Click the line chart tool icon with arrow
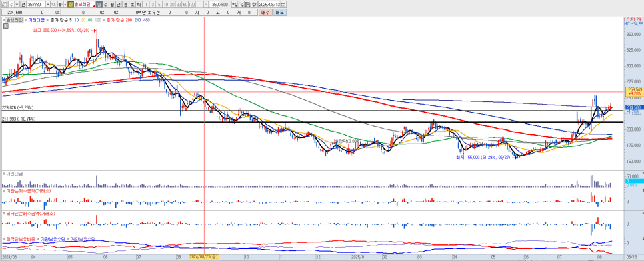 coord(241,4)
